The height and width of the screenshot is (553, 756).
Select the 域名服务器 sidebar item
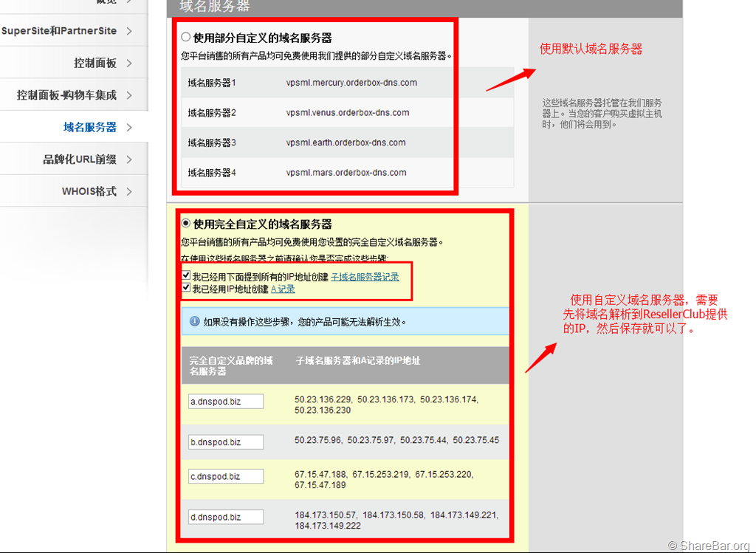pyautogui.click(x=89, y=128)
